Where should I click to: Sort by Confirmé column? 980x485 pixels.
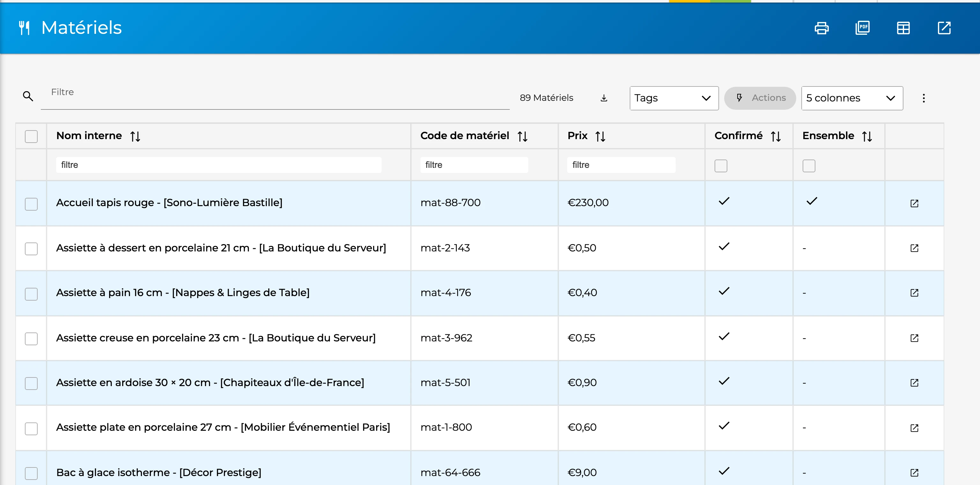(776, 136)
